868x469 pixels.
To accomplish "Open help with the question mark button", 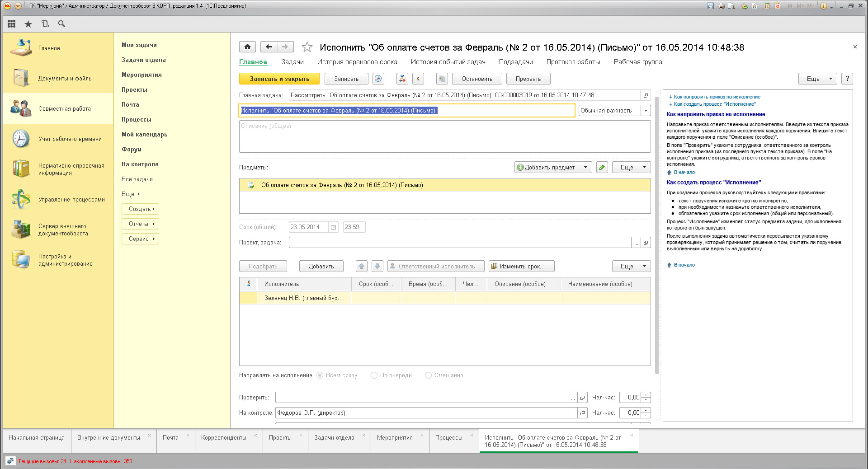I will [847, 79].
